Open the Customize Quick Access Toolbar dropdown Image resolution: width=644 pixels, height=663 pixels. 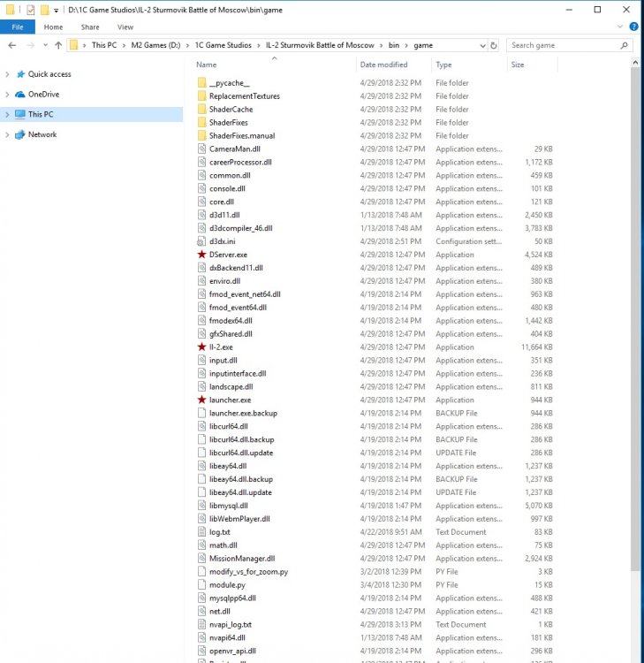pyautogui.click(x=56, y=10)
